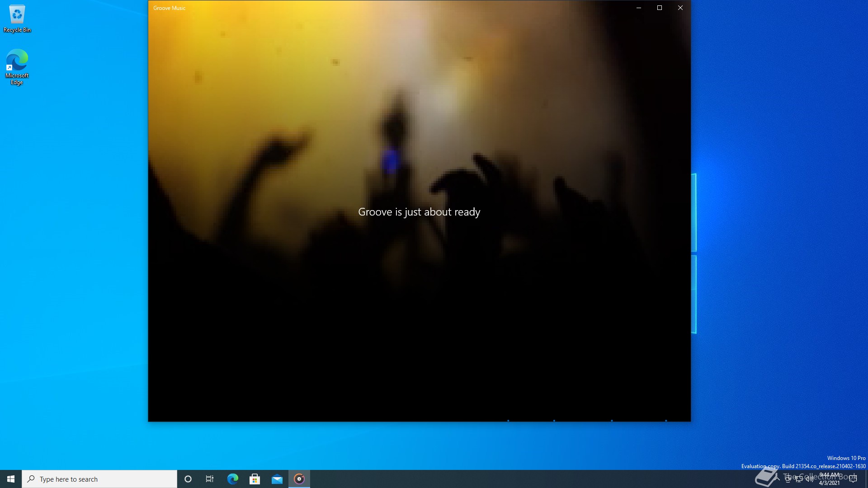Open the clock showing 9:44 AM
Screen dimensions: 868x488
pyautogui.click(x=830, y=479)
